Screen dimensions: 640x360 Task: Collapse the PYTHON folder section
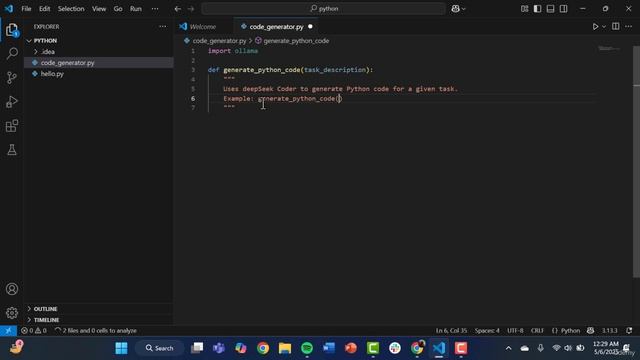pyautogui.click(x=45, y=41)
